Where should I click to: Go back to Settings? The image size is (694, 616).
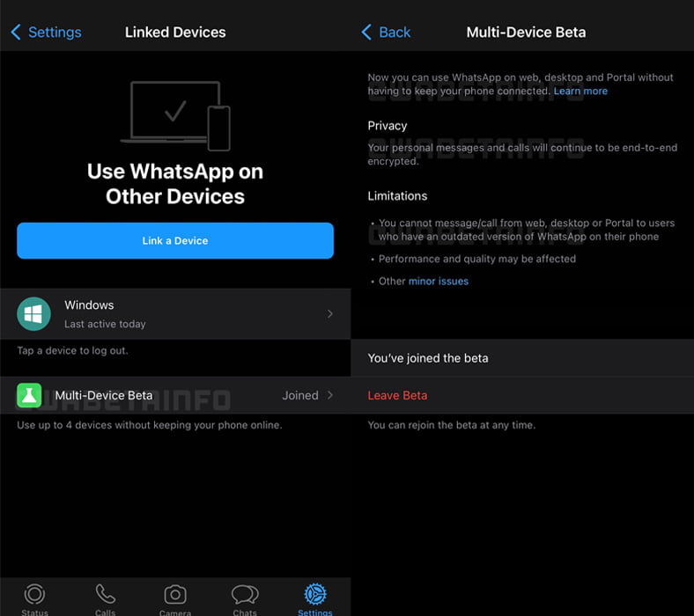(46, 32)
